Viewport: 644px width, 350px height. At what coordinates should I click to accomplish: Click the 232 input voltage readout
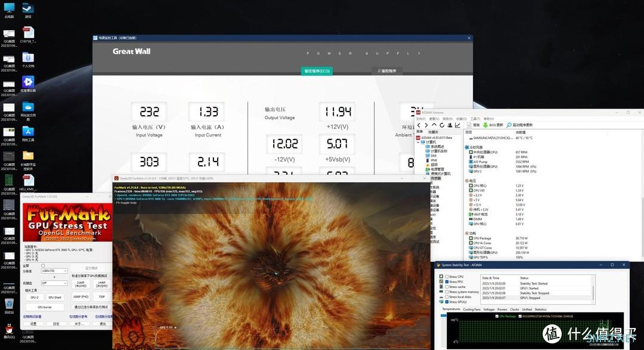click(149, 111)
